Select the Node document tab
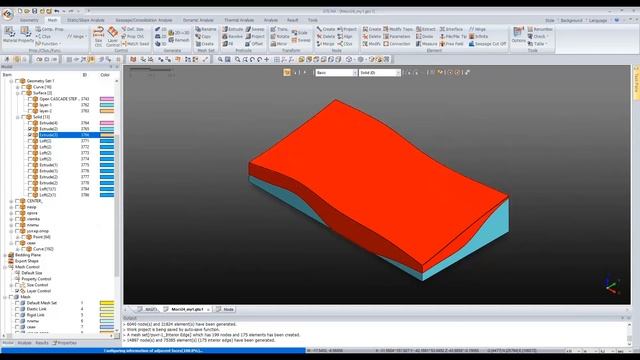Image resolution: width=640 pixels, height=360 pixels. coord(225,309)
